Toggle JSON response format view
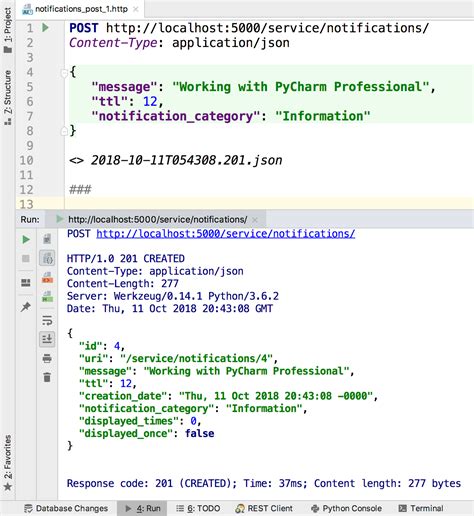Image resolution: width=474 pixels, height=516 pixels. [x=47, y=258]
